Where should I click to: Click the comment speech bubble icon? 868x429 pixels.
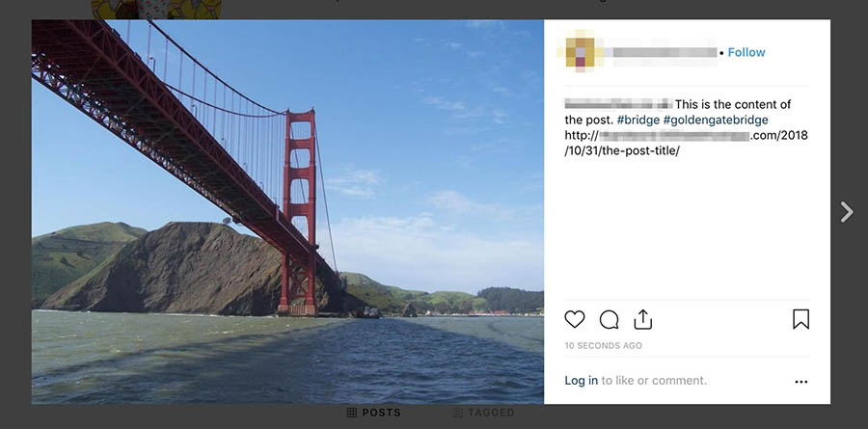(x=609, y=320)
